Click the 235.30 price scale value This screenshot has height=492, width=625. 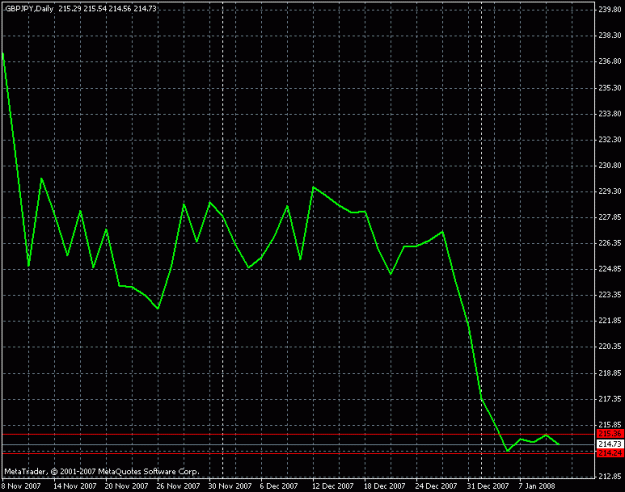[x=610, y=88]
